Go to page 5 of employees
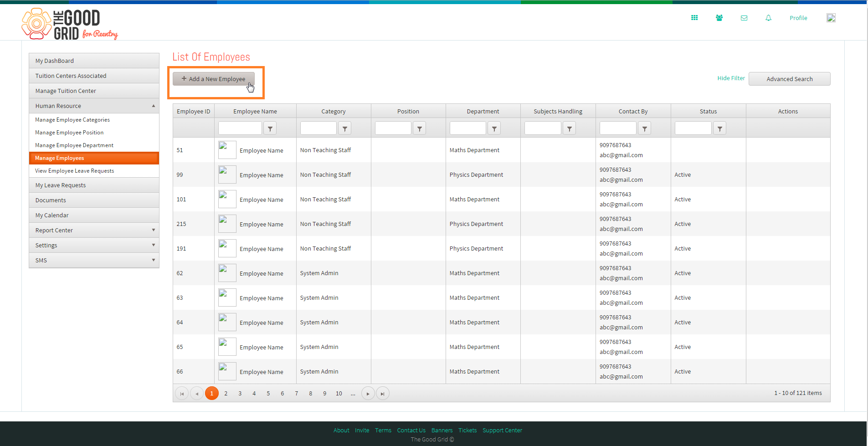Image resolution: width=868 pixels, height=446 pixels. click(x=268, y=394)
